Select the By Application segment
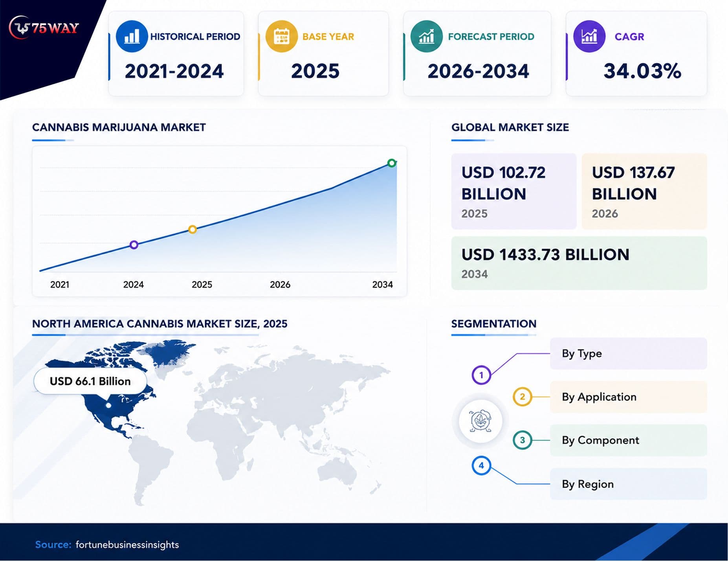Screen dimensions: 728x561 click(628, 397)
